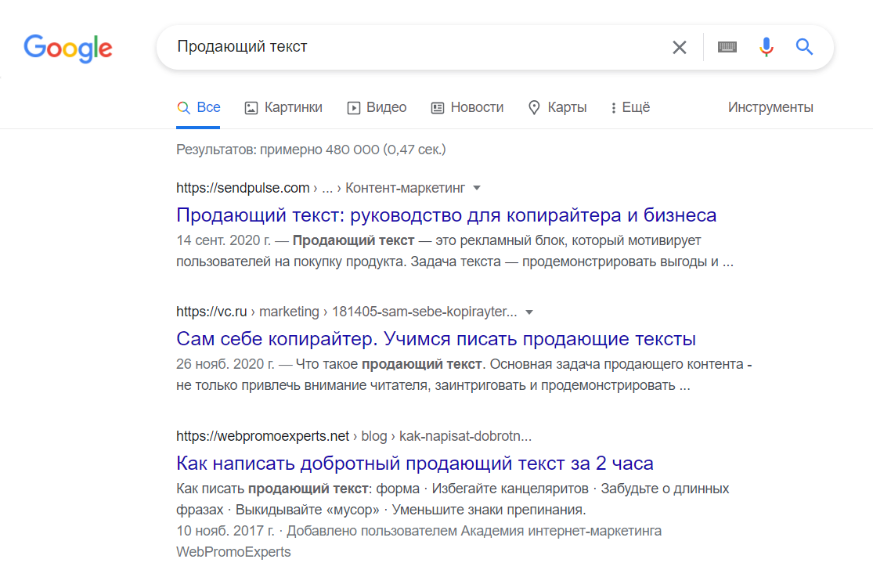The height and width of the screenshot is (588, 873).
Task: Expand dropdown arrow next to vc.ru result
Action: point(529,312)
